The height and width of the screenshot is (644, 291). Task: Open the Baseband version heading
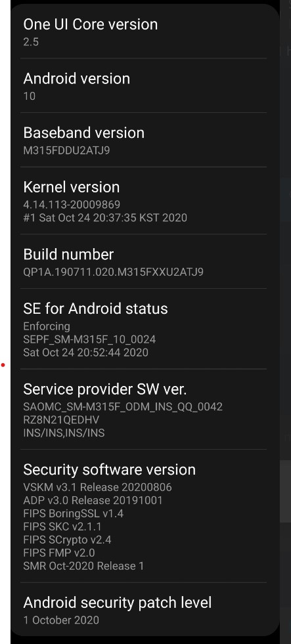84,133
